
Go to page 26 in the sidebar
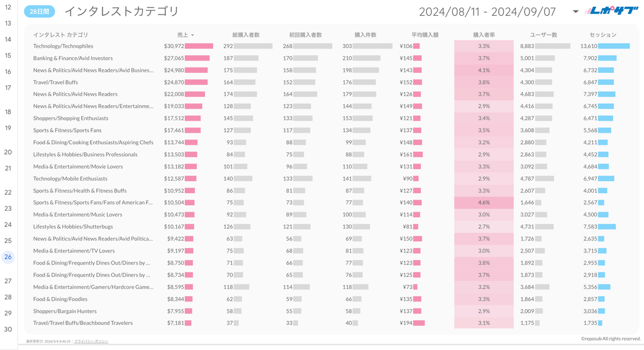pyautogui.click(x=8, y=257)
